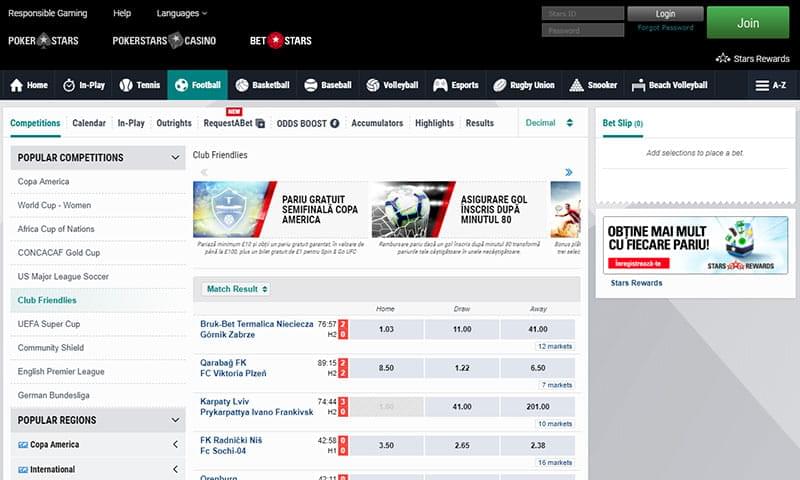The width and height of the screenshot is (800, 480).
Task: Collapse the Popular Competitions section
Action: [175, 158]
